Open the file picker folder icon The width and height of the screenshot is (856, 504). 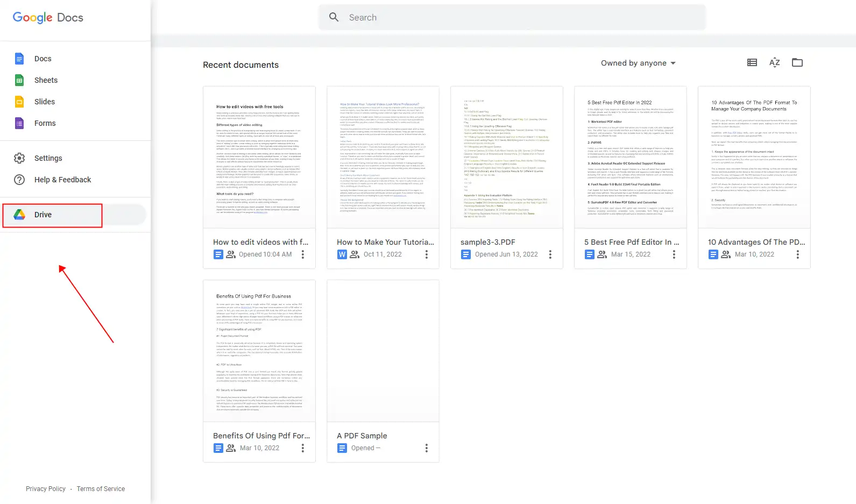[x=797, y=62]
